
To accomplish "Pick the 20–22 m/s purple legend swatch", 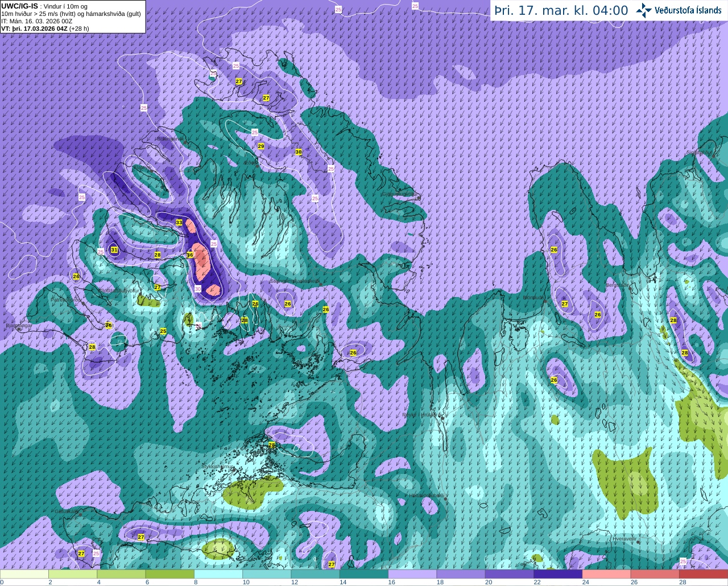I will coord(510,573).
